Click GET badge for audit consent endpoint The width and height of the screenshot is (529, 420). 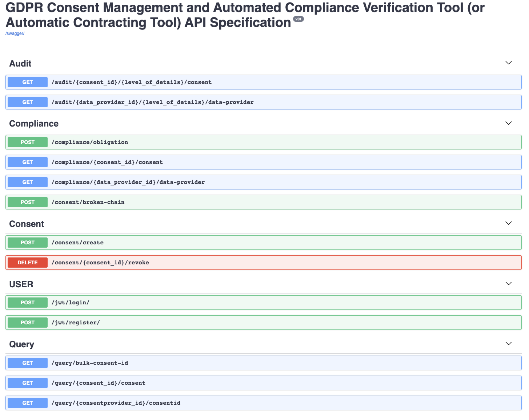[28, 82]
